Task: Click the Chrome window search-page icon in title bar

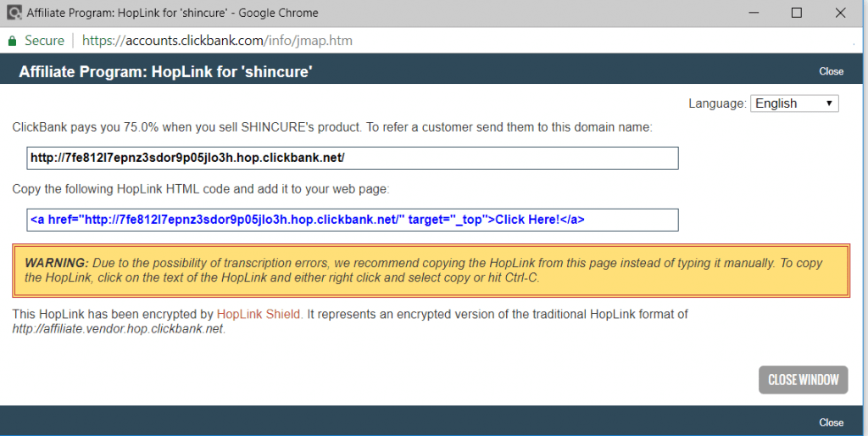Action: [14, 12]
